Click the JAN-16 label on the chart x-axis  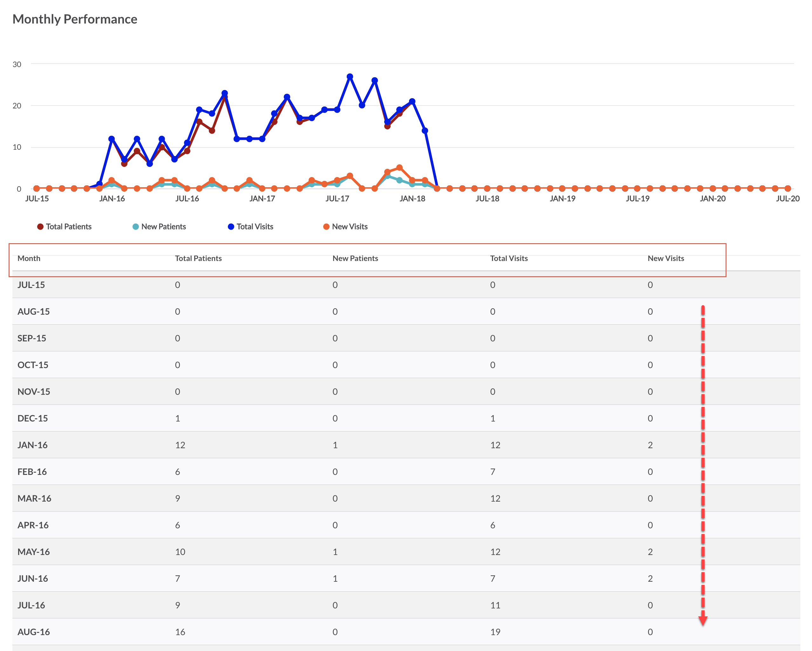(112, 199)
